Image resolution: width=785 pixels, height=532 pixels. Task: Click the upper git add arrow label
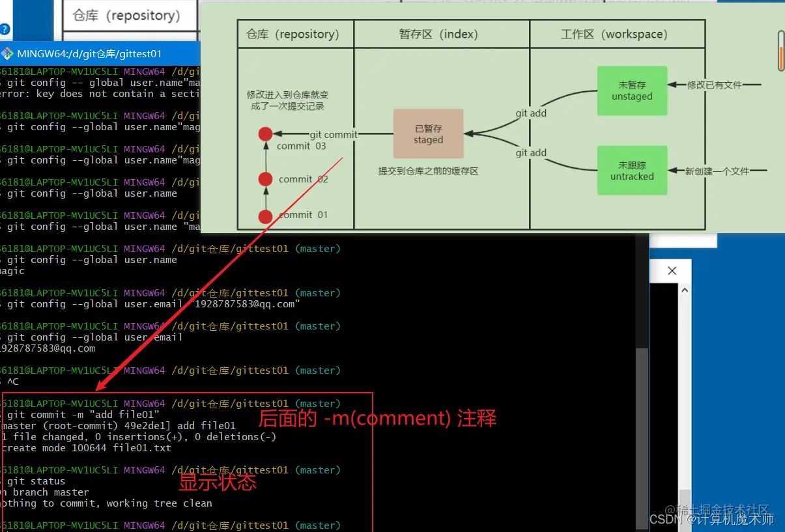point(530,113)
